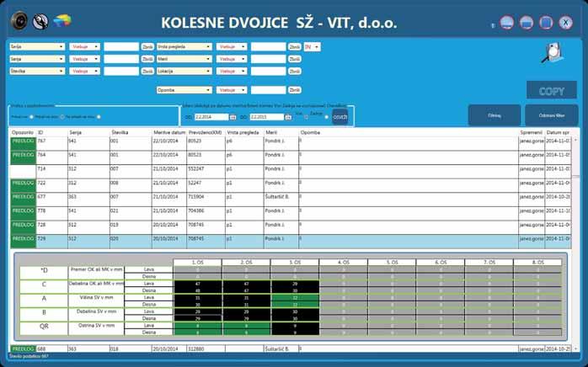Click the mileage cell 312880

tap(206, 349)
